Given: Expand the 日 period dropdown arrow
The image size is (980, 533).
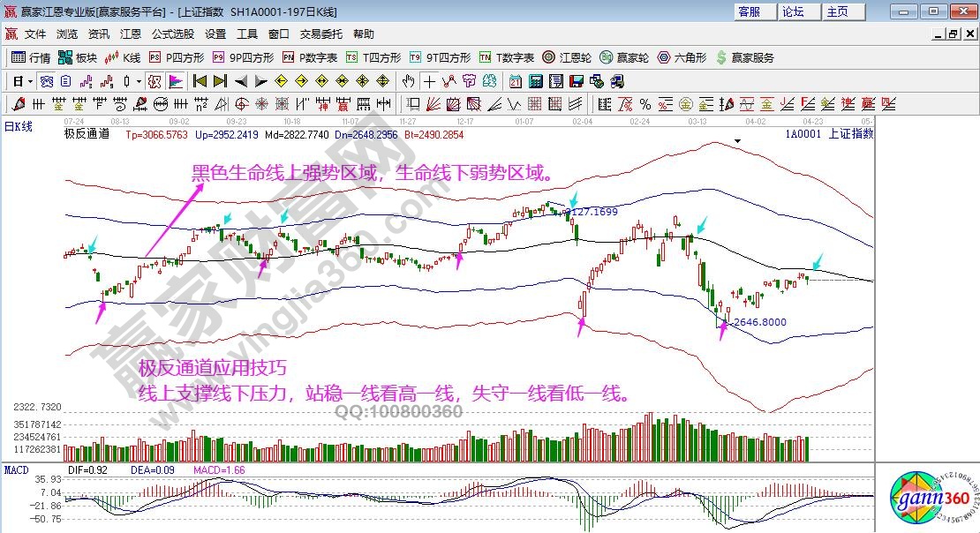Looking at the screenshot, I should [x=30, y=81].
